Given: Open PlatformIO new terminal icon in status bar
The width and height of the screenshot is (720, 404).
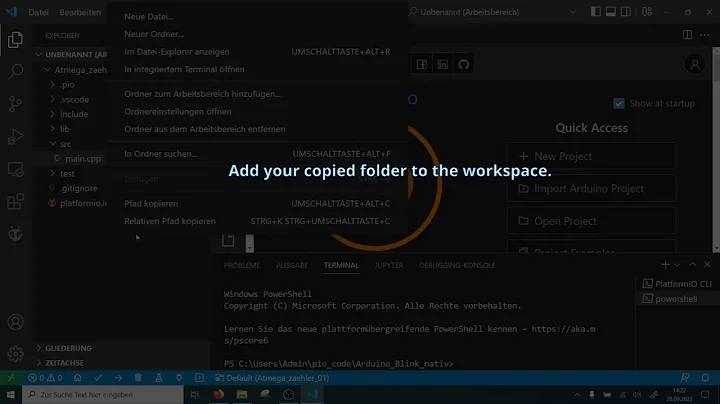Looking at the screenshot, I should pyautogui.click(x=199, y=378).
